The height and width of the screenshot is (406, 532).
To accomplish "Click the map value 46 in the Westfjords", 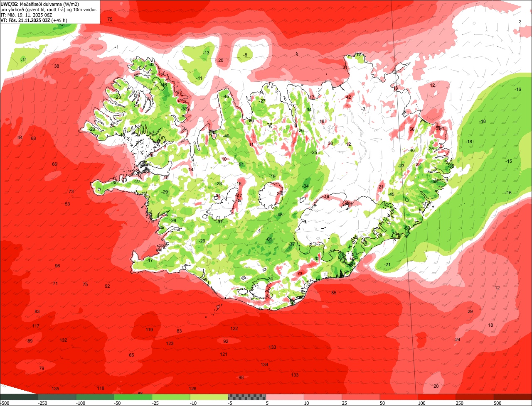I will click(x=164, y=85).
